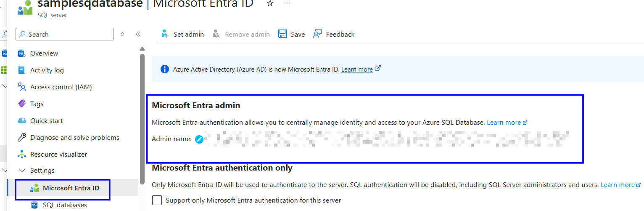Open the Learn more link in the Azure AD banner

[357, 69]
